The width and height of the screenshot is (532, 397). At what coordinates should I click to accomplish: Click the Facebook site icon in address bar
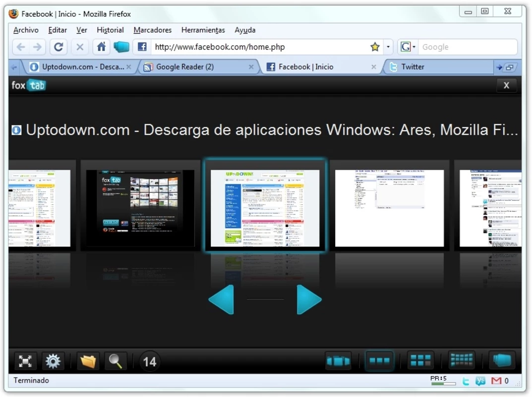click(142, 47)
